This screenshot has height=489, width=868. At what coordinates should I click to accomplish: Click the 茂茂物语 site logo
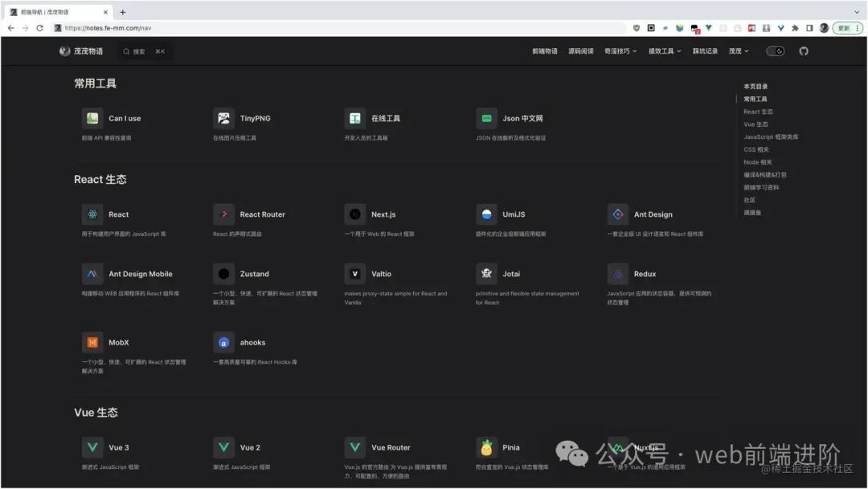pyautogui.click(x=81, y=51)
